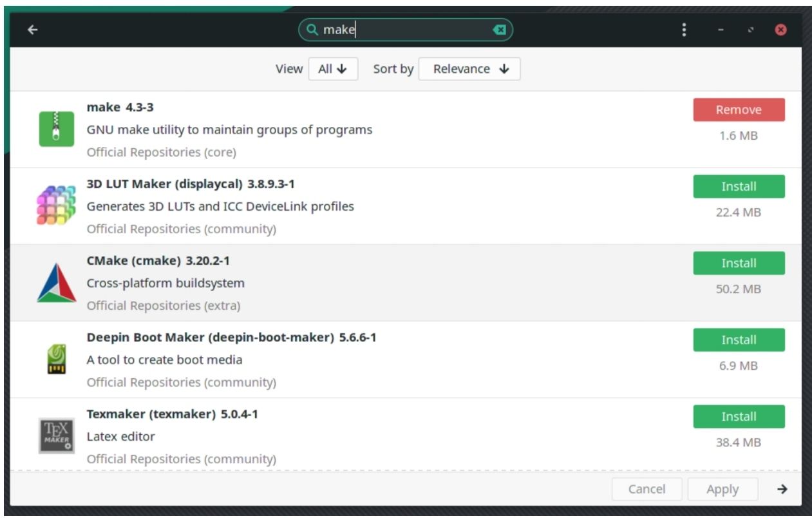Click the CMake triangle icon
This screenshot has height=518, width=812.
[x=57, y=282]
